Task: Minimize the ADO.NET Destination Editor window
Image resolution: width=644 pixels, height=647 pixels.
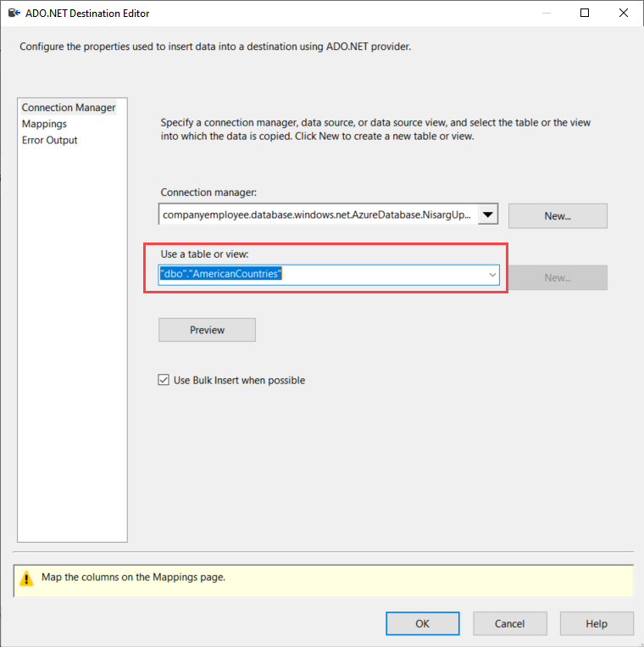Action: (545, 14)
